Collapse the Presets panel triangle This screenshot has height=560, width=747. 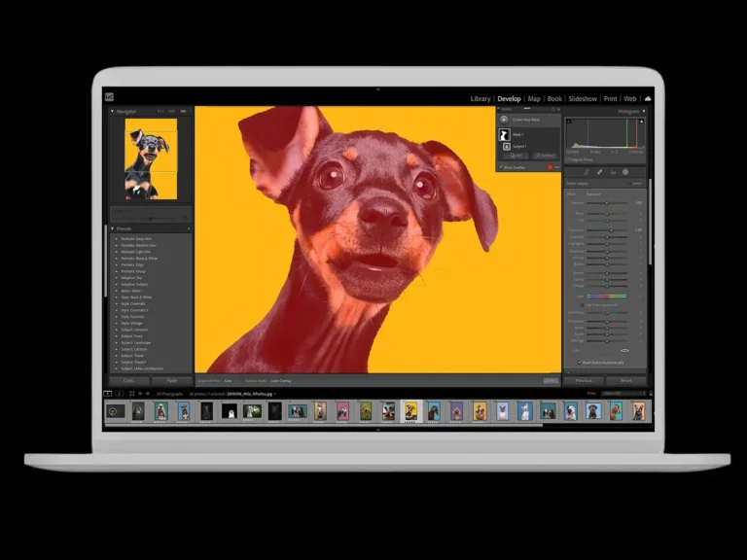113,228
